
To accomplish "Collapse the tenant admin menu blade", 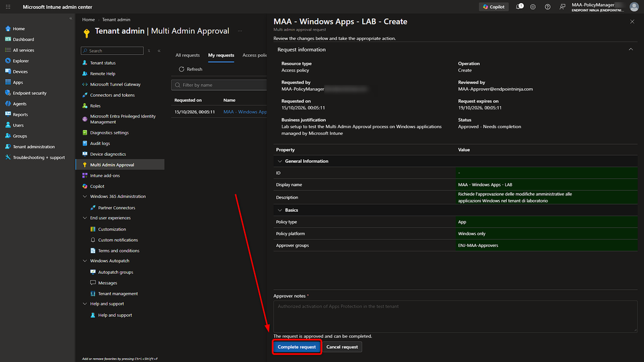I will point(159,51).
